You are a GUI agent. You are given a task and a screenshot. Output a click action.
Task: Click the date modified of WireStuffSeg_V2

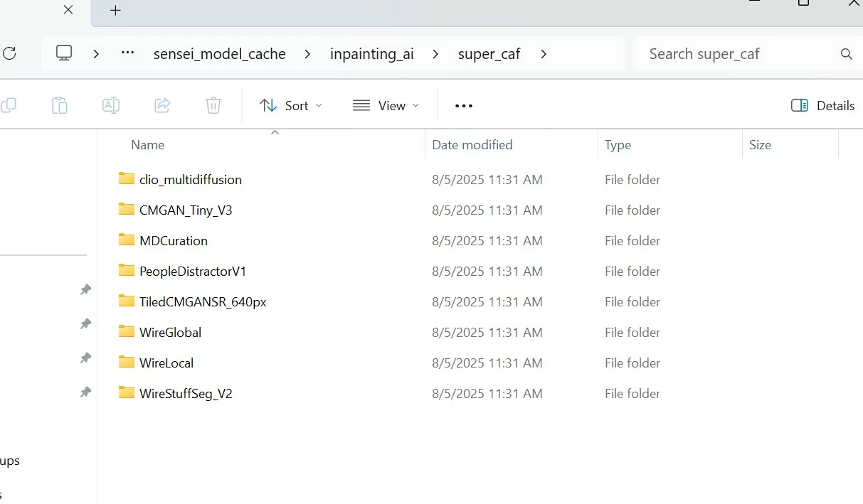tap(487, 394)
